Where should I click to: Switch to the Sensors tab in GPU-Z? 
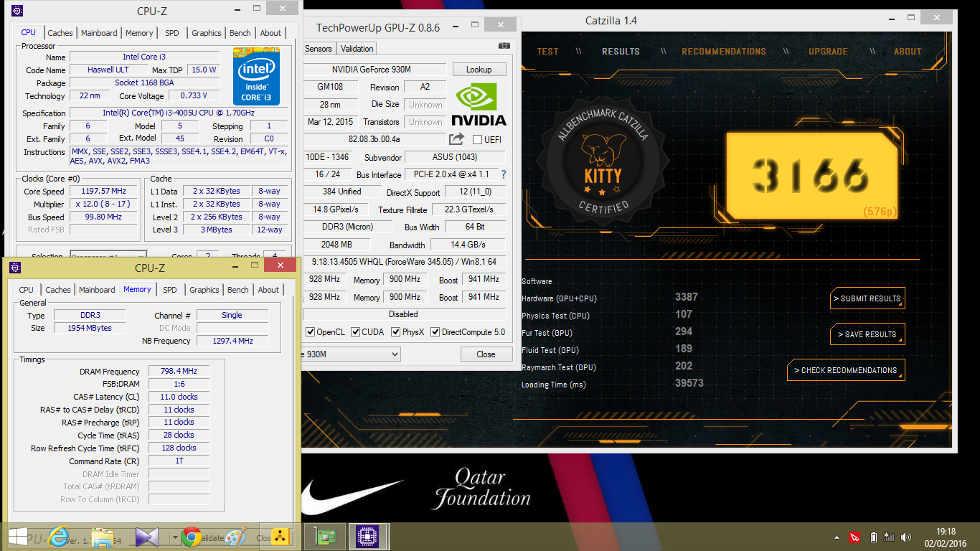pos(319,49)
